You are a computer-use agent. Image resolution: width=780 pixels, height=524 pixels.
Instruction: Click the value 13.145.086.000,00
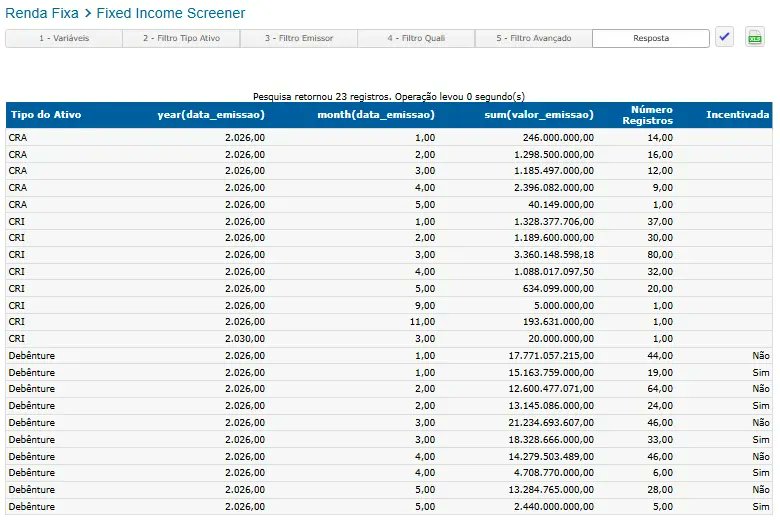click(x=551, y=406)
